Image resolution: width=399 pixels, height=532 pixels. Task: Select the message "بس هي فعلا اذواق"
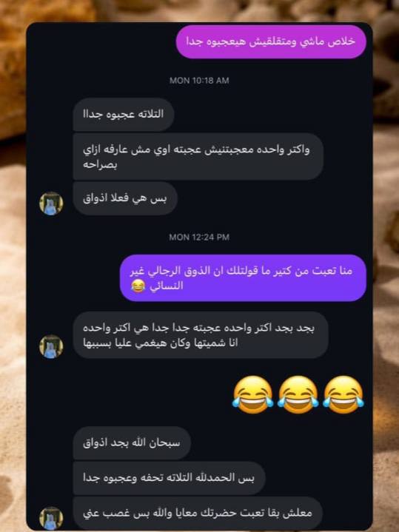click(x=125, y=198)
